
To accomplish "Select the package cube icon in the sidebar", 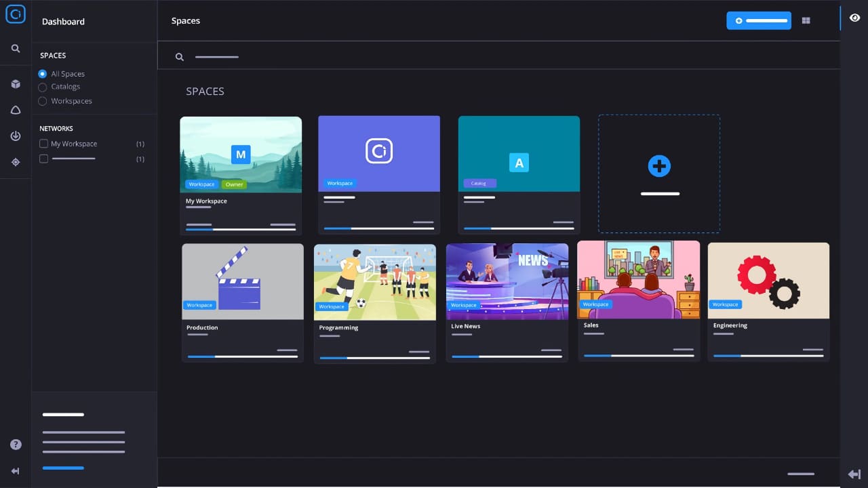I will click(15, 83).
